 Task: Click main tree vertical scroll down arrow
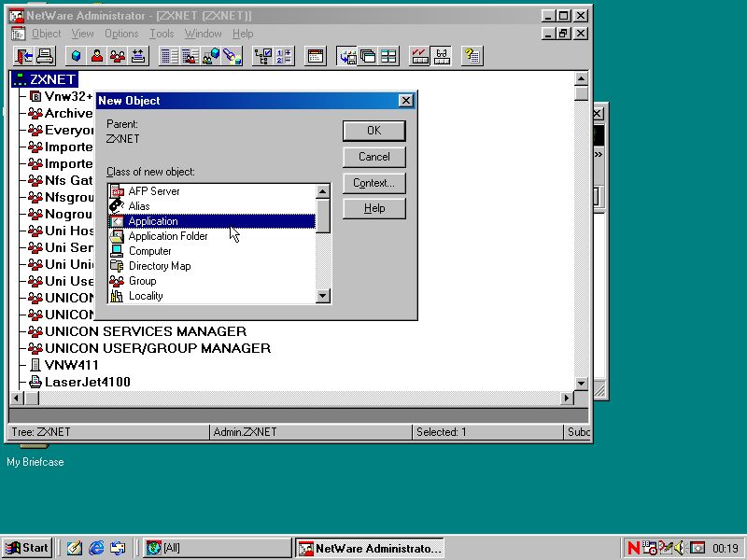coord(581,384)
